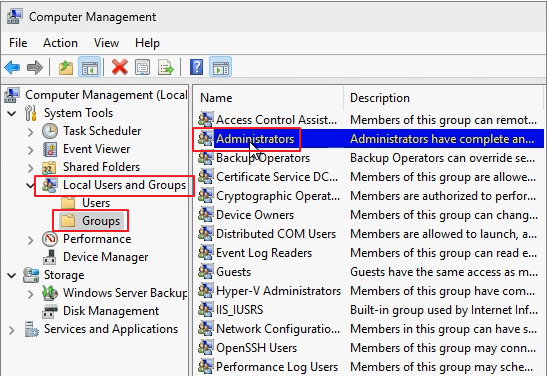
Task: Click the Windows Server Backup icon
Action: [50, 293]
